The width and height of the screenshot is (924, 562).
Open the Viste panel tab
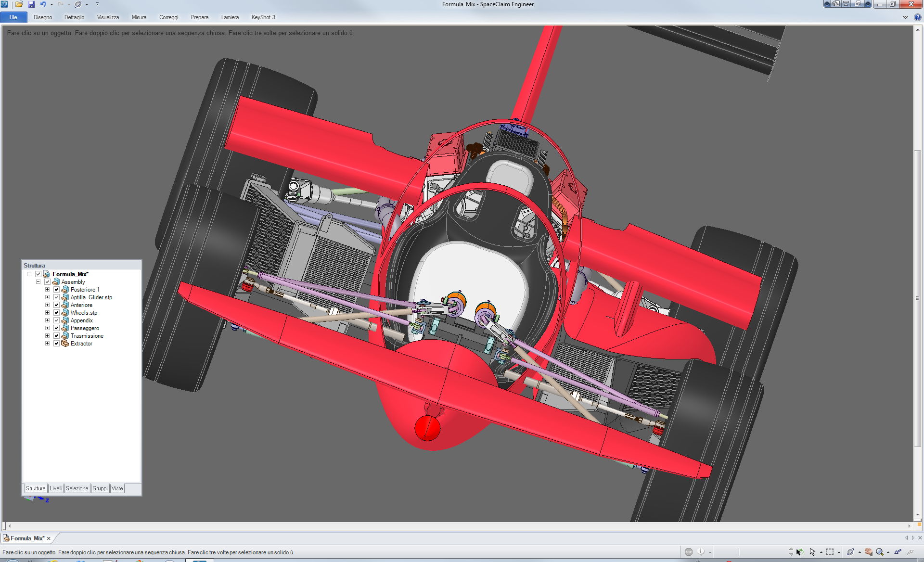[117, 488]
